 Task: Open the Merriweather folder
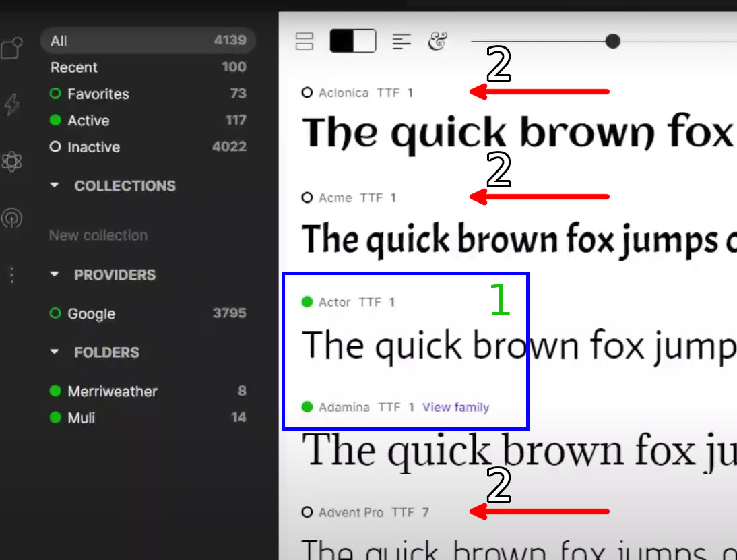(x=148, y=392)
